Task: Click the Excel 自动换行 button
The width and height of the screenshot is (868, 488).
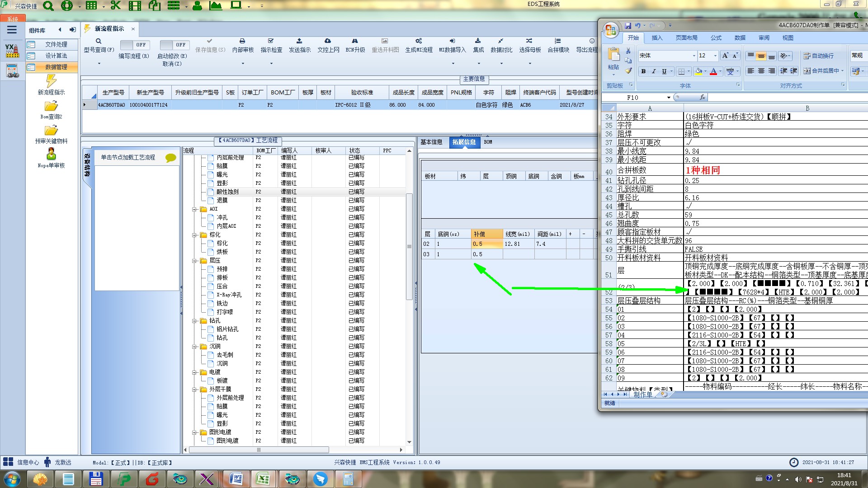Action: 819,56
